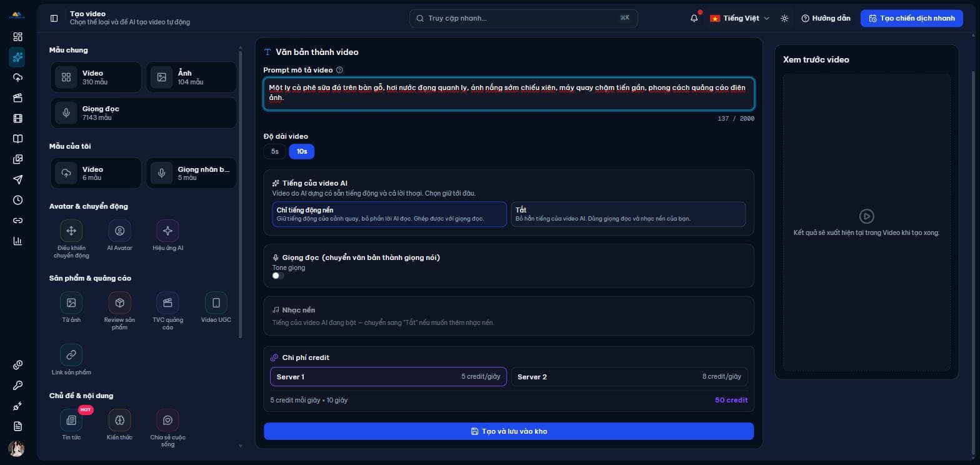Open the user avatar in sidebar

click(x=16, y=448)
